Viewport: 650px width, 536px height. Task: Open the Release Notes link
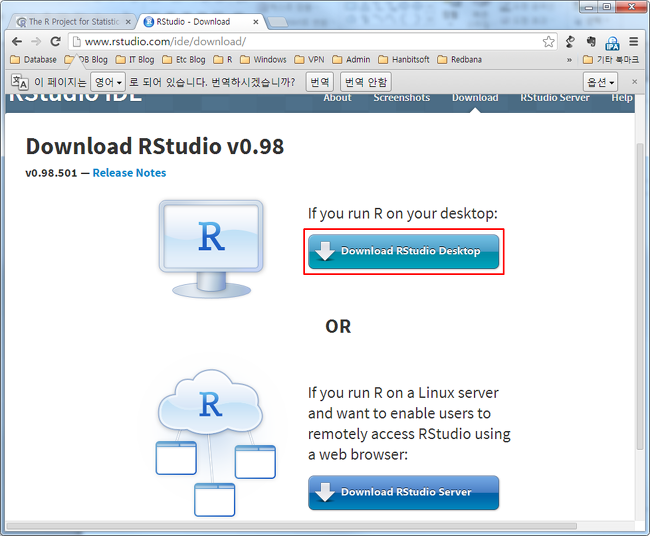tap(129, 173)
